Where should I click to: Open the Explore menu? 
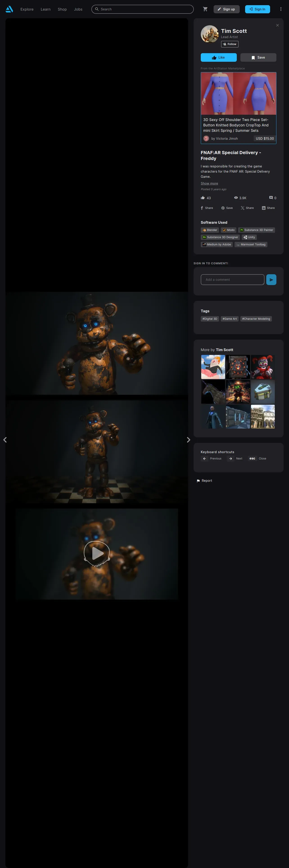click(27, 9)
